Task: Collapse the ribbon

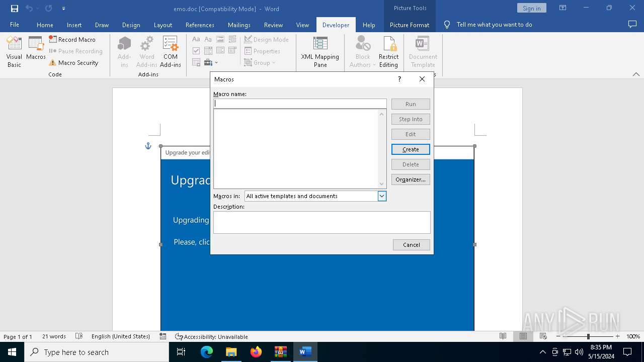Action: click(x=636, y=74)
